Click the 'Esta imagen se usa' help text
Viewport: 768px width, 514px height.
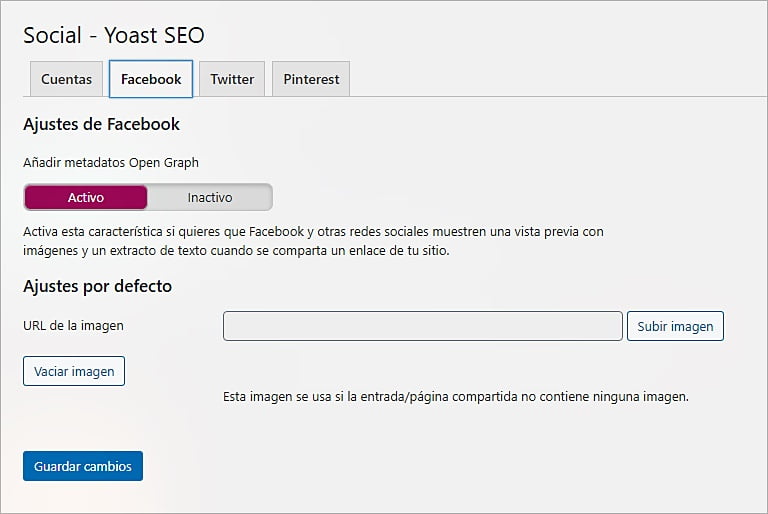click(456, 397)
